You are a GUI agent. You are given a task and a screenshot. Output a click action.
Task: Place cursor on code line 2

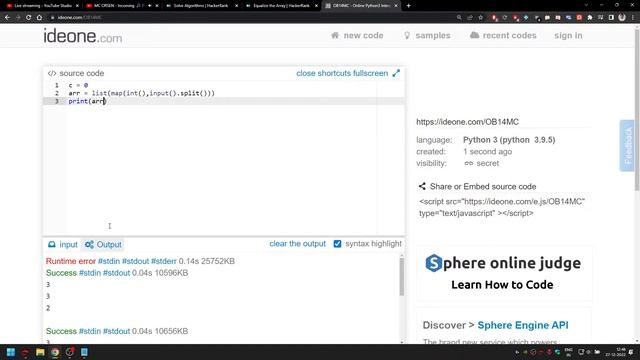141,93
